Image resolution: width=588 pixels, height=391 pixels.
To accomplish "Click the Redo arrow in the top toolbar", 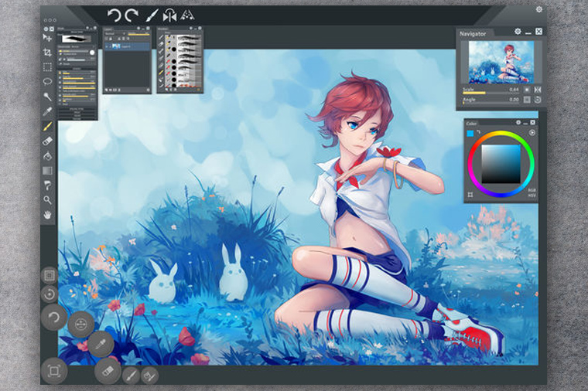I will pyautogui.click(x=132, y=15).
